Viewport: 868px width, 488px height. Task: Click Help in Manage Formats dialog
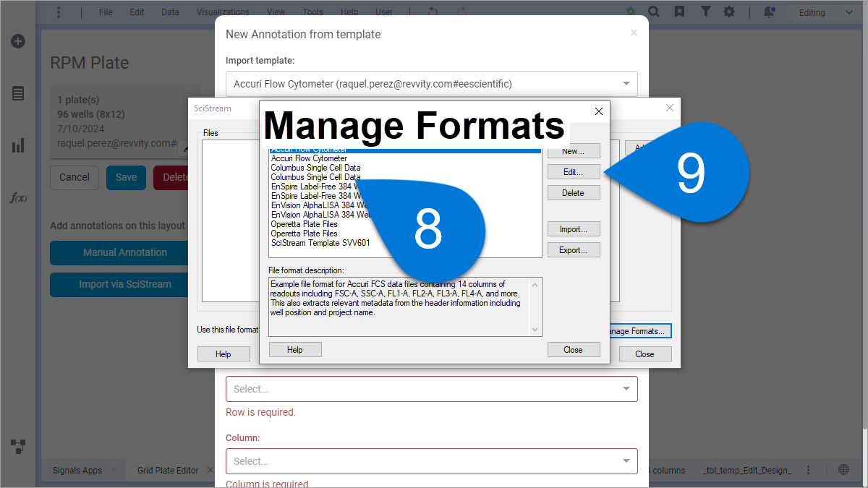[295, 350]
